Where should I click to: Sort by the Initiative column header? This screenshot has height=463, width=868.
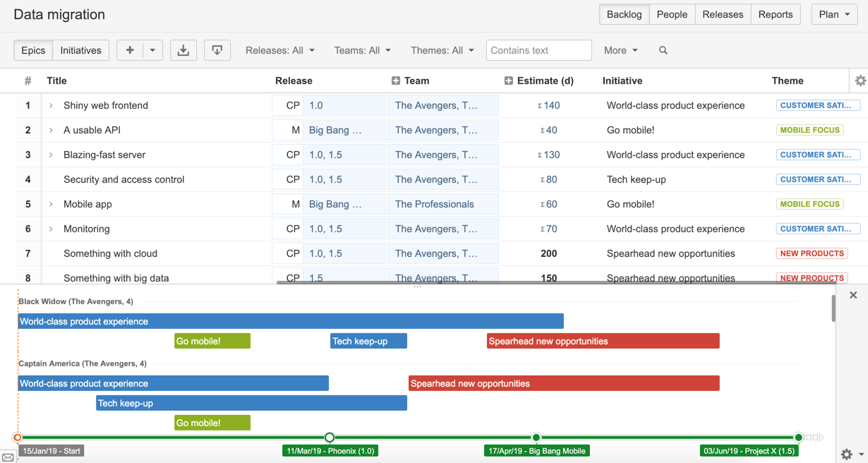(622, 80)
